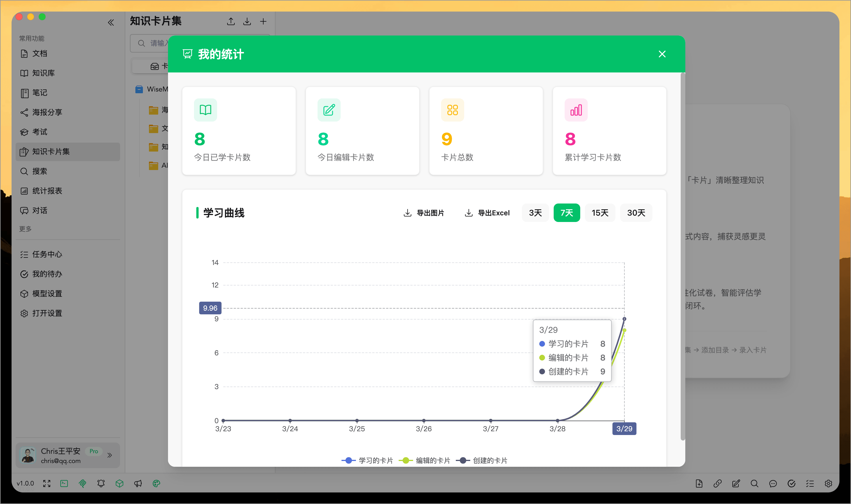This screenshot has width=851, height=504.
Task: Switch to the 30天 learning curve range
Action: (x=636, y=213)
